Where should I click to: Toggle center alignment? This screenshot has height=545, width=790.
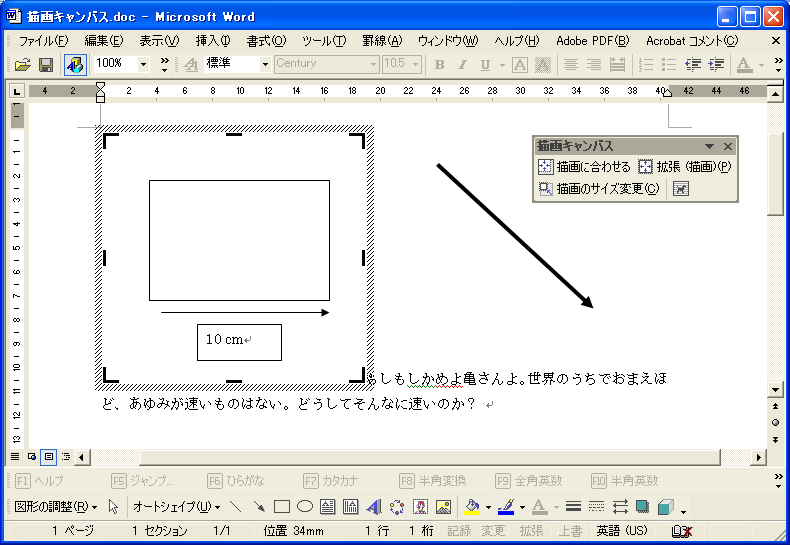click(571, 64)
